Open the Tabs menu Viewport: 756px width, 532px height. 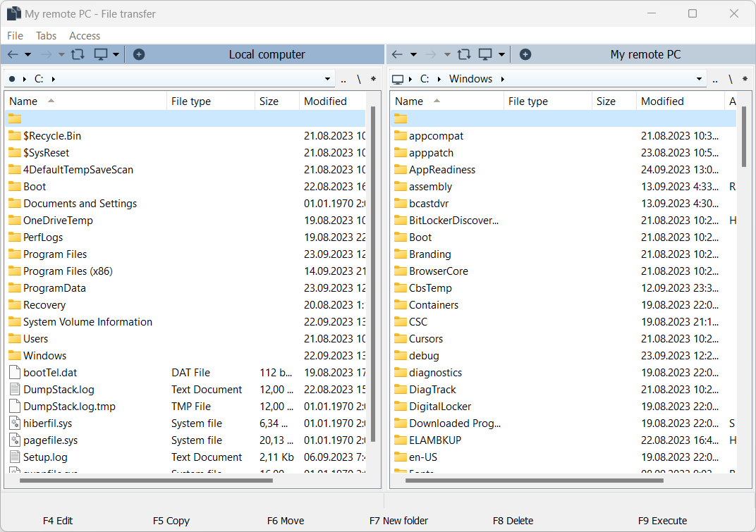[x=46, y=35]
